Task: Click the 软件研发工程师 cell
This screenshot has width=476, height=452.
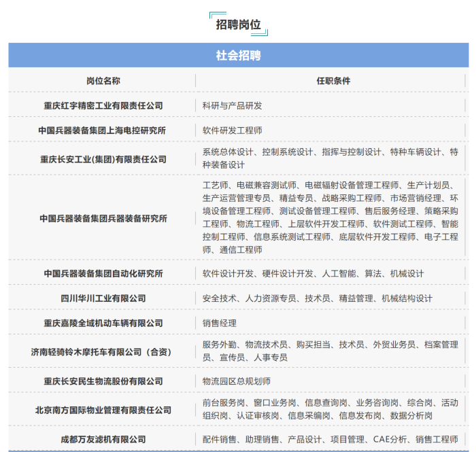Action: 233,131
